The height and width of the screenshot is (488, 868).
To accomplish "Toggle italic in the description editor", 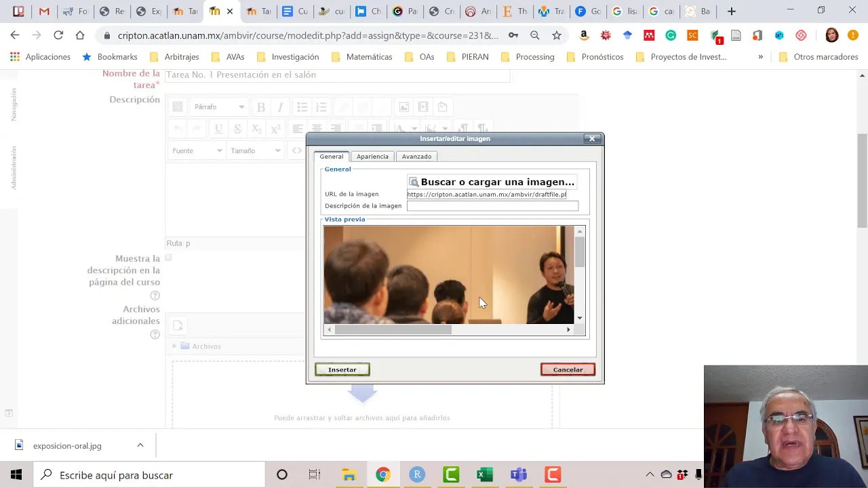I will (x=280, y=107).
